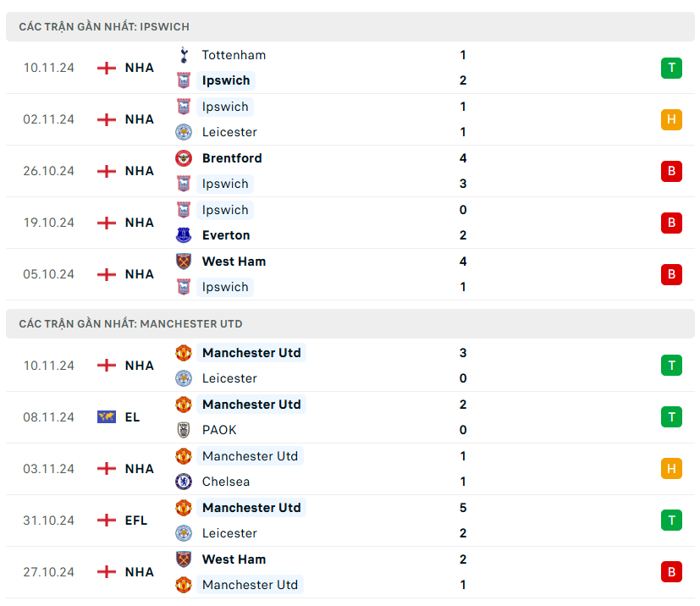Click the orange H badge for Manchester Utd–Chelsea
This screenshot has width=700, height=606.
pos(671,469)
